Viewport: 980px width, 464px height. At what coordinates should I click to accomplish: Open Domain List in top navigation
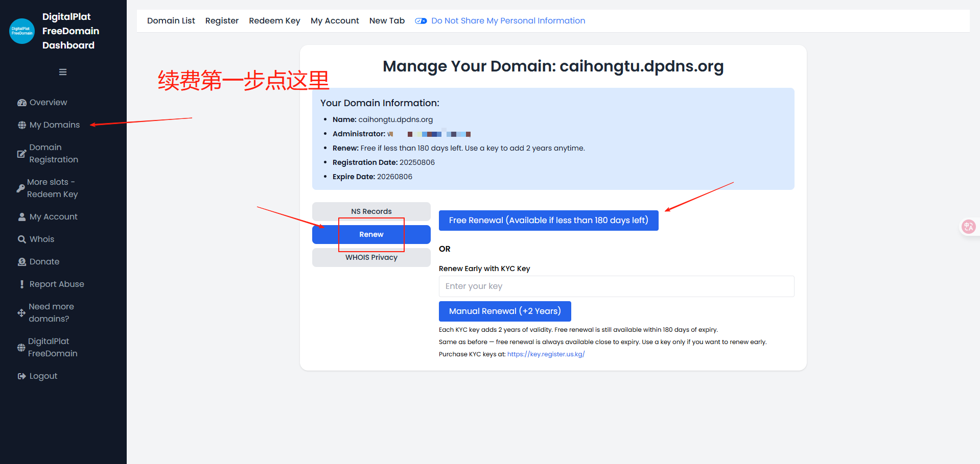click(171, 21)
